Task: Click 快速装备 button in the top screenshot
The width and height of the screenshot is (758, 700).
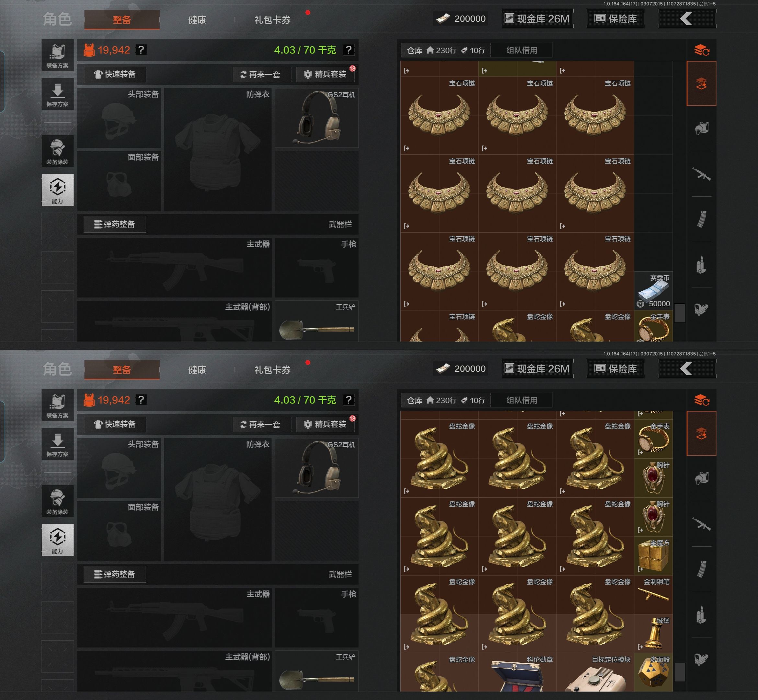Action: [115, 74]
